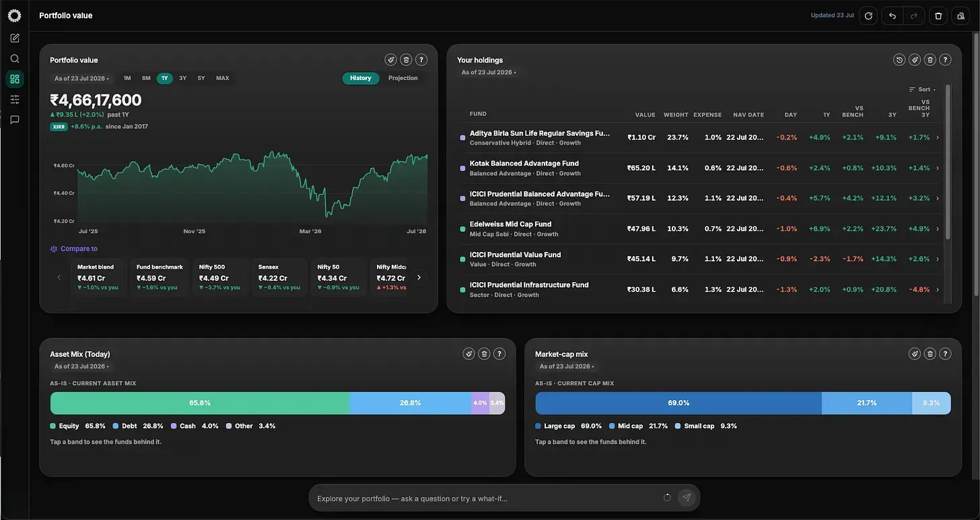The width and height of the screenshot is (980, 520).
Task: Delete the Portfolio value card via its trash icon
Action: (406, 60)
